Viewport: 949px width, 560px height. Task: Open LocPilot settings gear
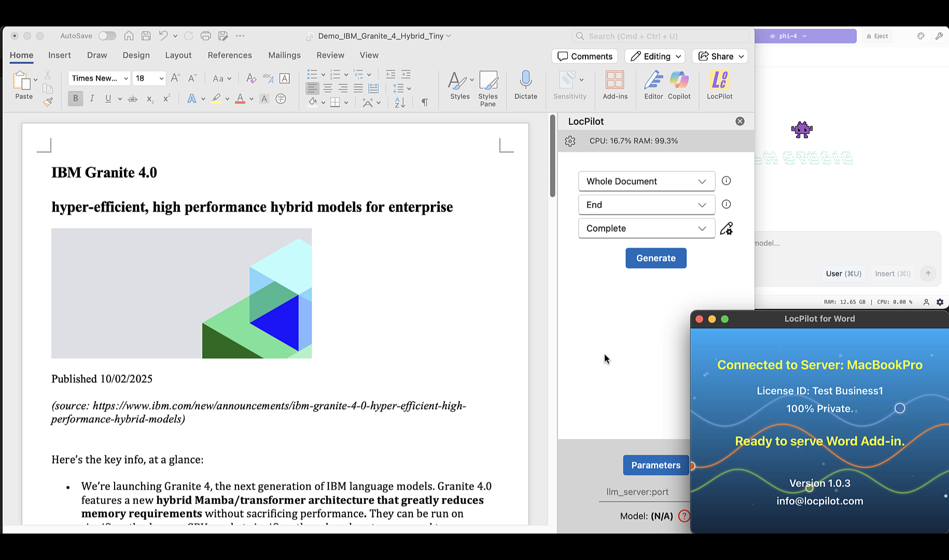[x=570, y=141]
